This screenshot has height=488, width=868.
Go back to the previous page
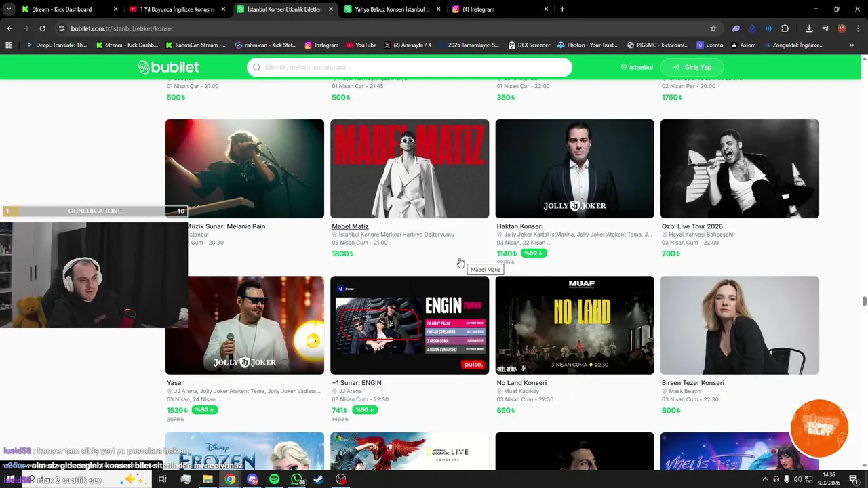[x=9, y=28]
